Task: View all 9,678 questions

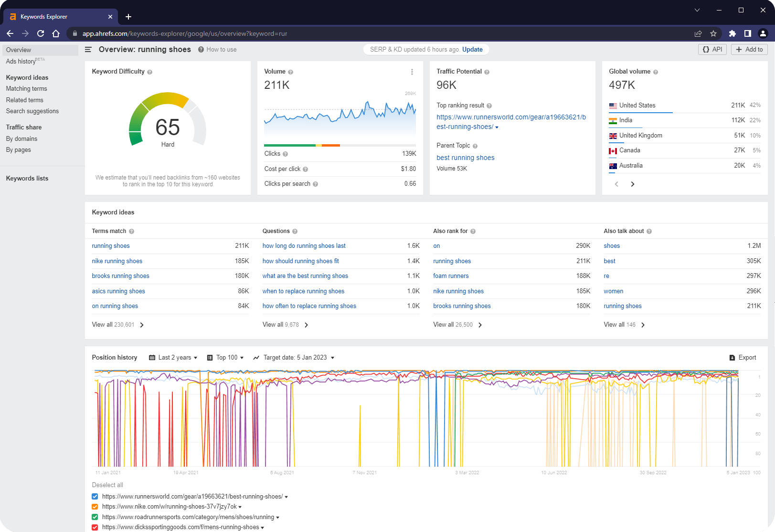Action: tap(286, 325)
